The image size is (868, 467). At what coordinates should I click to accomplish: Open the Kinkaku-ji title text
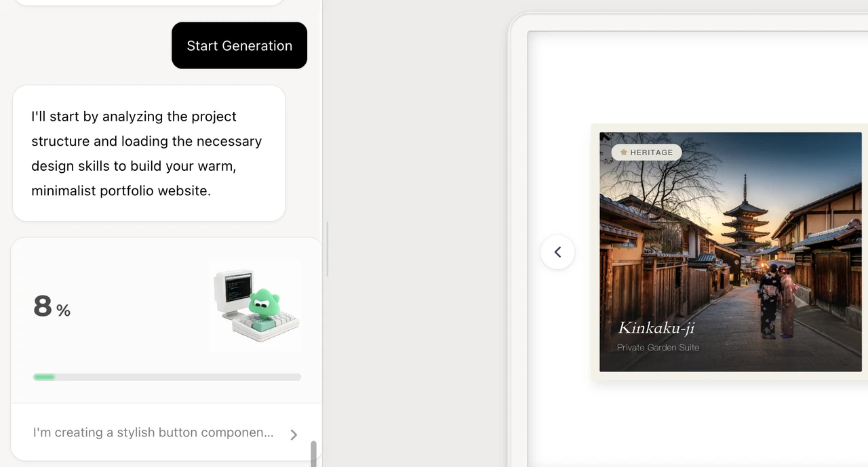[x=656, y=328]
